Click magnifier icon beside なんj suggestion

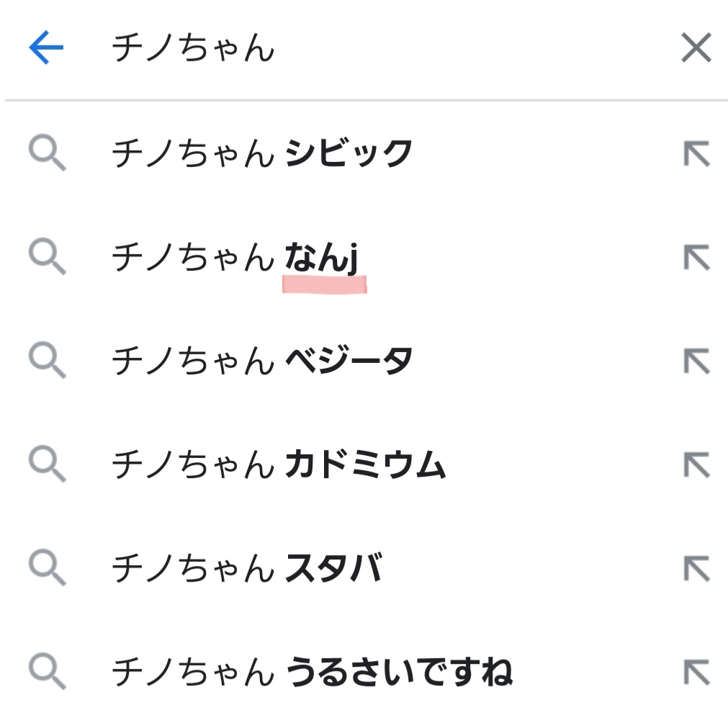48,257
